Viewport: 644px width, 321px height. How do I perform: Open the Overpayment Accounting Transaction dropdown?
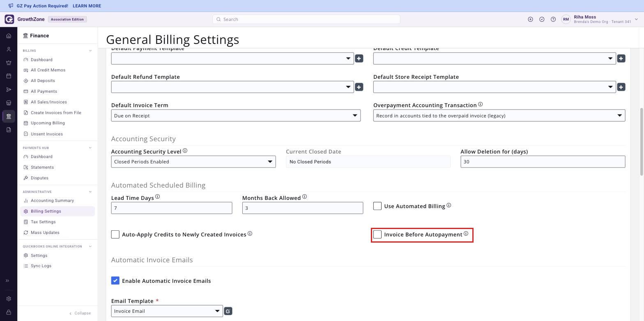coord(499,115)
